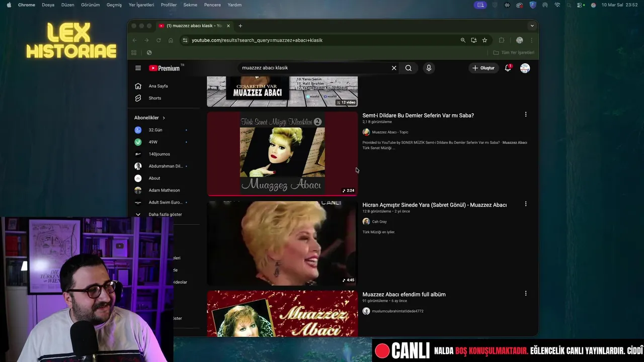Screen dimensions: 644x362
Task: Open macOS Control Center icon
Action: [x=581, y=5]
